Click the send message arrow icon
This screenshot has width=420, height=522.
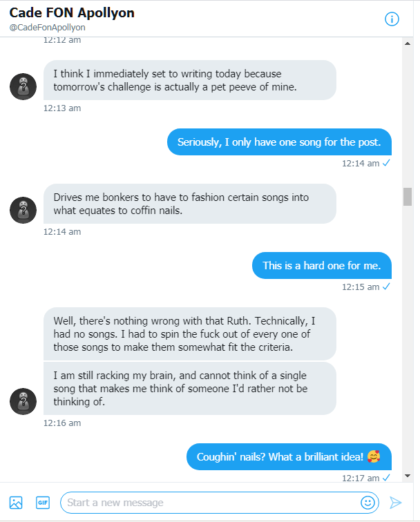[x=396, y=502]
